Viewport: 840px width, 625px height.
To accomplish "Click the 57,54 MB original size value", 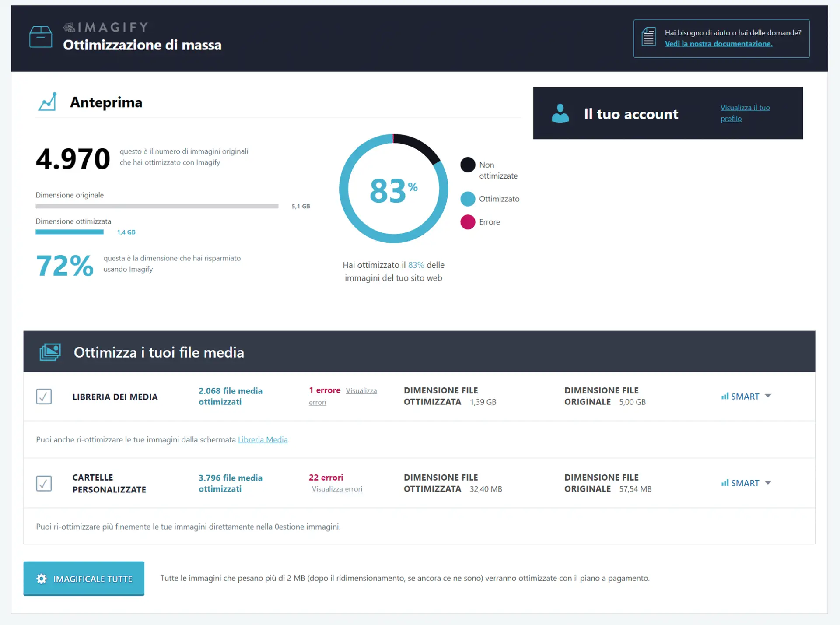I will [x=635, y=489].
